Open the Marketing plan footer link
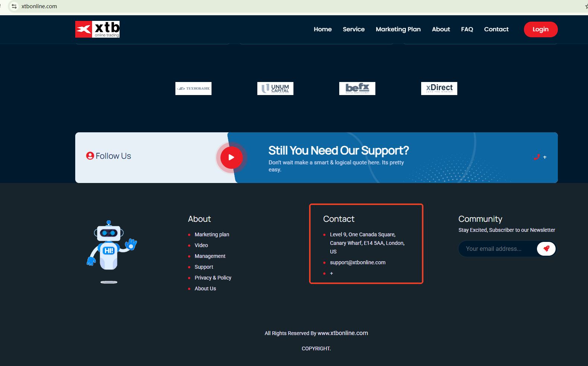Viewport: 588px width, 366px height. coord(212,234)
